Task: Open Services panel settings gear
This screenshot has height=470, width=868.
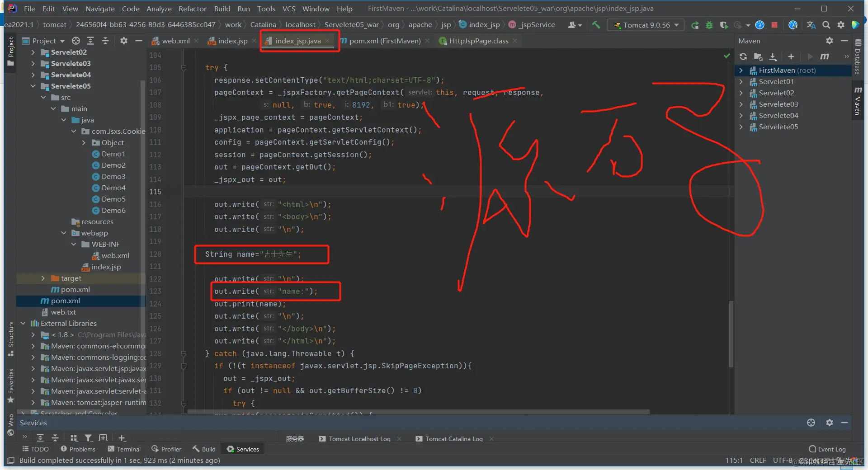Action: click(830, 423)
